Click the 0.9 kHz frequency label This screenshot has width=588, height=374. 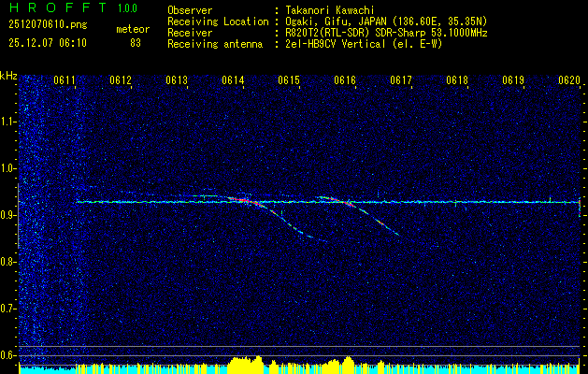click(8, 215)
